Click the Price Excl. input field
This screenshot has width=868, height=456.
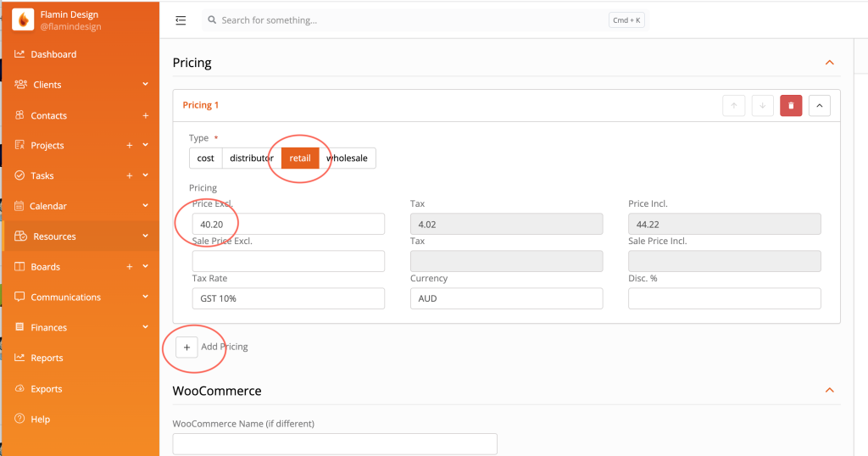tap(288, 224)
